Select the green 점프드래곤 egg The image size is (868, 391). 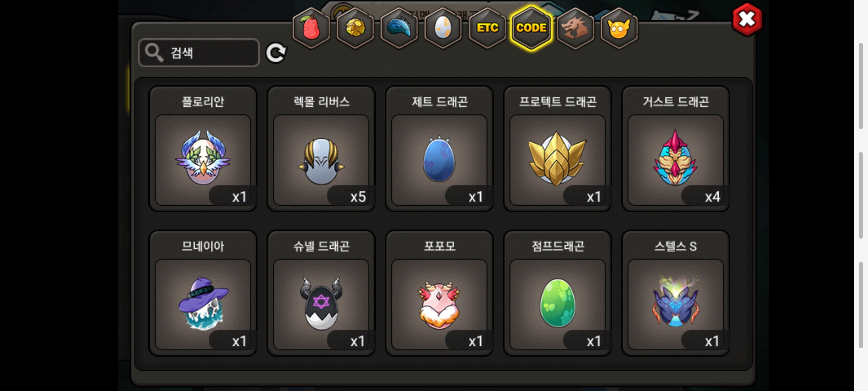tap(557, 293)
